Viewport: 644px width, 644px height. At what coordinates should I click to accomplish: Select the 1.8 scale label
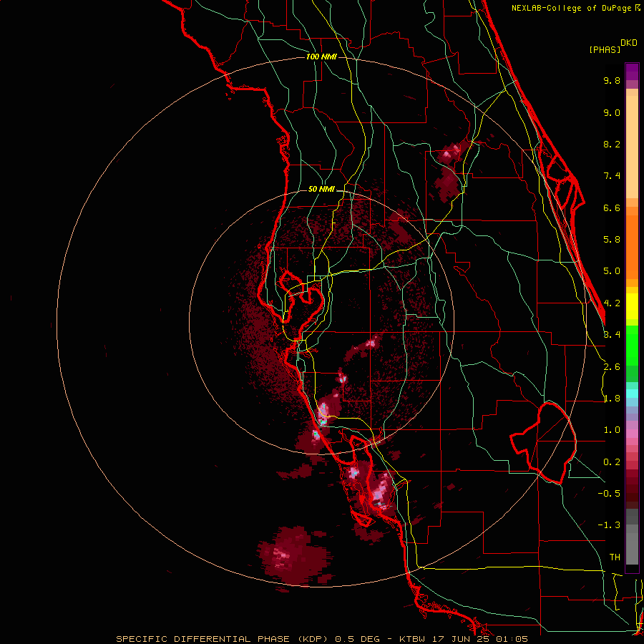click(612, 399)
